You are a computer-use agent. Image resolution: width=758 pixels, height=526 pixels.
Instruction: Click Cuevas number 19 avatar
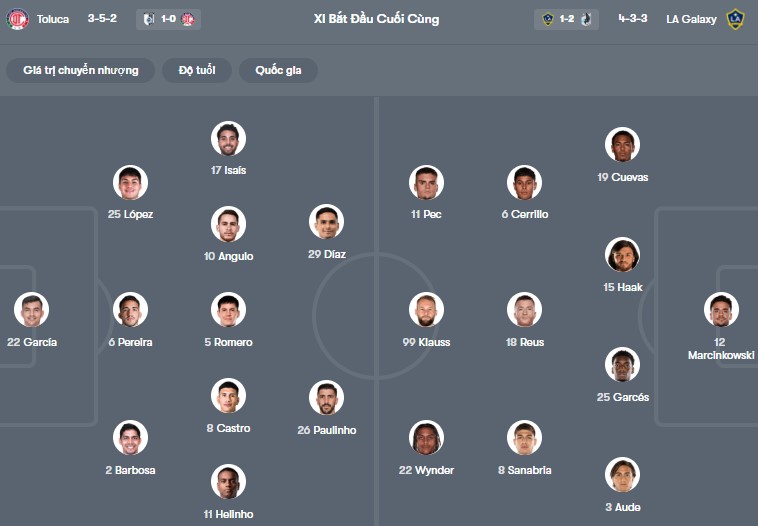(622, 145)
